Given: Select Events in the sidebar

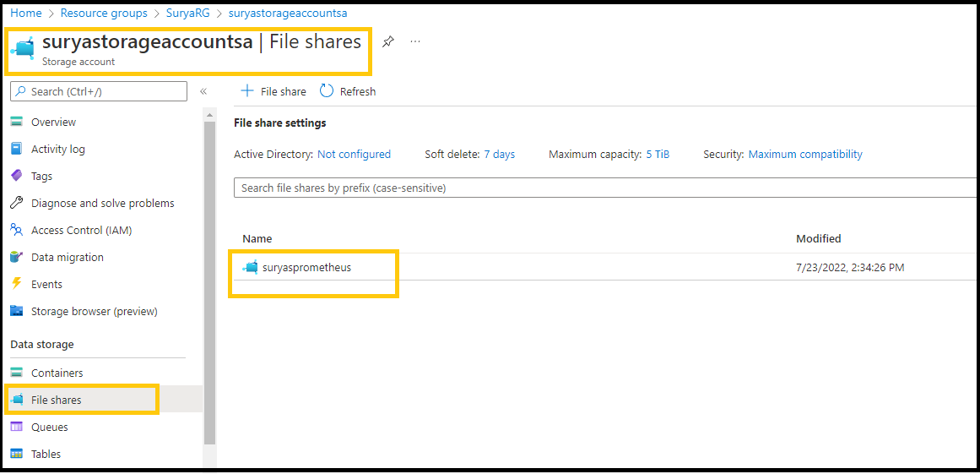Looking at the screenshot, I should (47, 284).
